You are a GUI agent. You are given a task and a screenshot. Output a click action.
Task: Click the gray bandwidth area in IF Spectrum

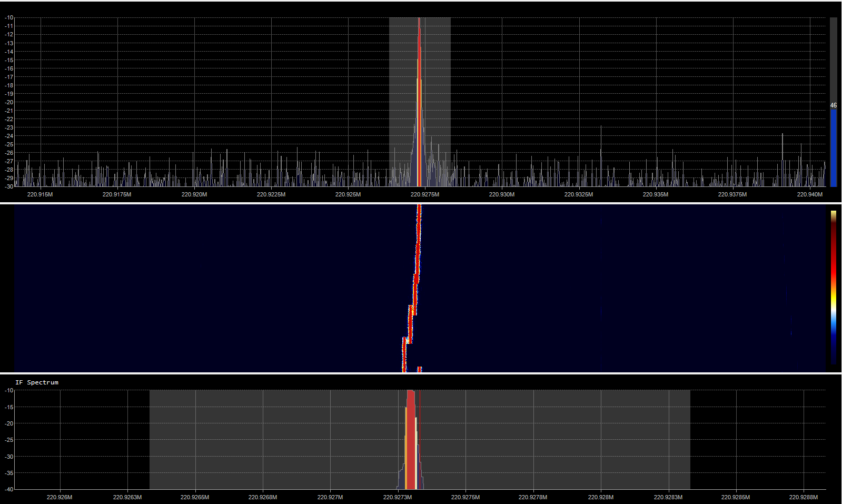(420, 440)
